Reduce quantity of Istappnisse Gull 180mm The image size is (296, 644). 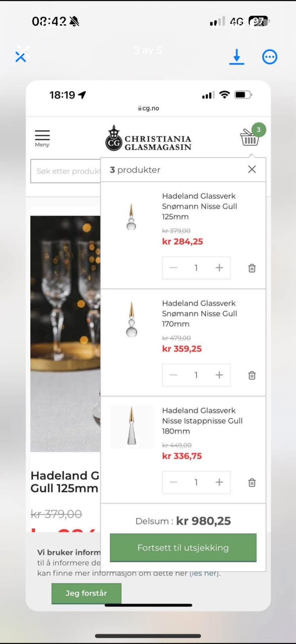(173, 482)
